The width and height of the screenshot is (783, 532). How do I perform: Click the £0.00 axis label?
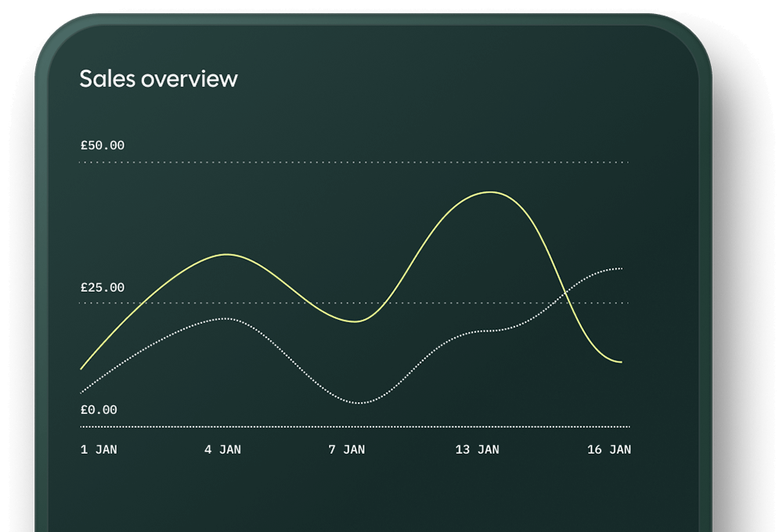click(x=99, y=410)
